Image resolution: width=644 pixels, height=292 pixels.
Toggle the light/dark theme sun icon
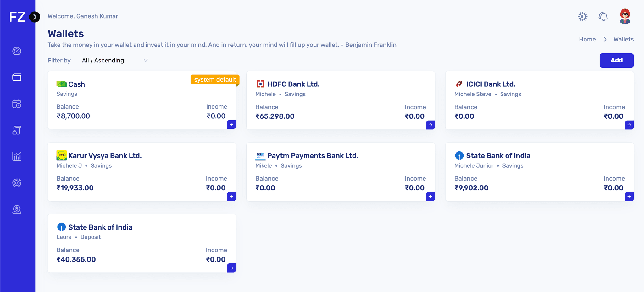point(582,16)
